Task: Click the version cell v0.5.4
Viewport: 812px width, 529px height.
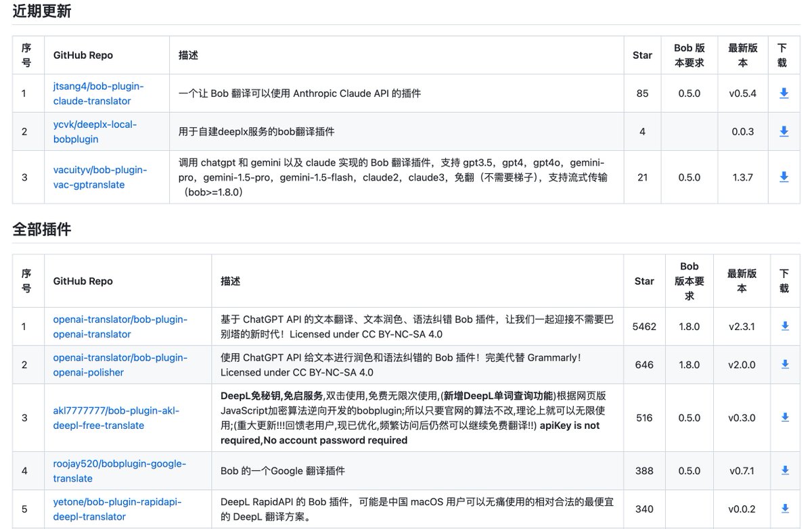Action: tap(742, 93)
